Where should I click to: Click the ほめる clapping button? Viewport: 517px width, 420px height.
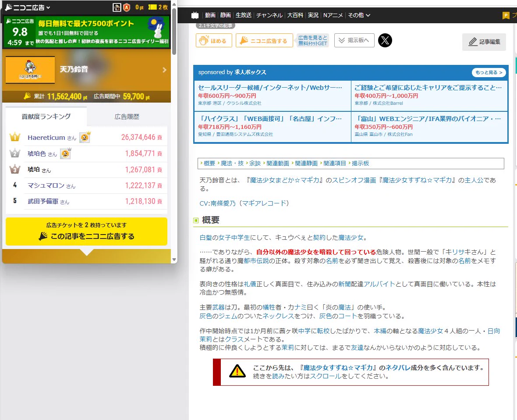click(x=214, y=41)
